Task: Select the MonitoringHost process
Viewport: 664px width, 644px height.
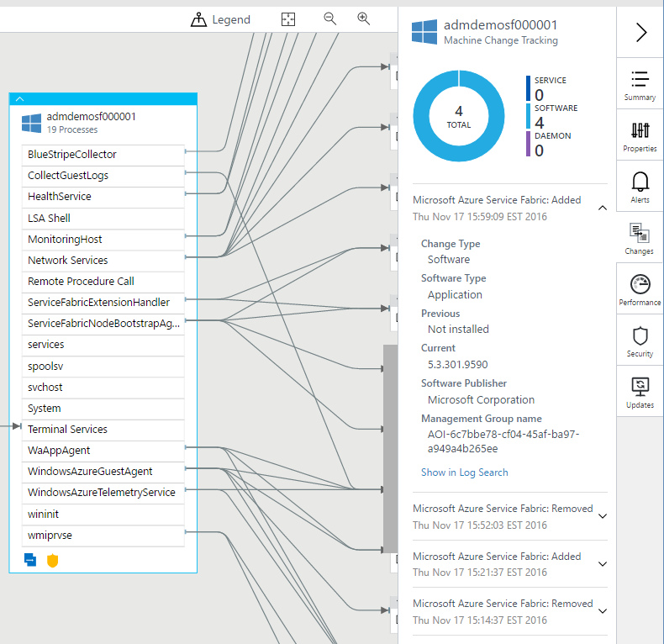Action: (103, 240)
